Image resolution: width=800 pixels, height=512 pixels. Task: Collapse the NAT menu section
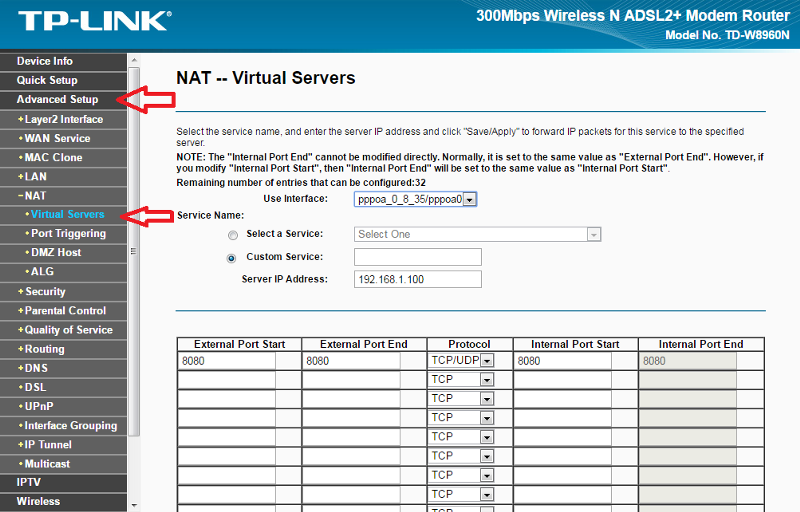click(35, 196)
